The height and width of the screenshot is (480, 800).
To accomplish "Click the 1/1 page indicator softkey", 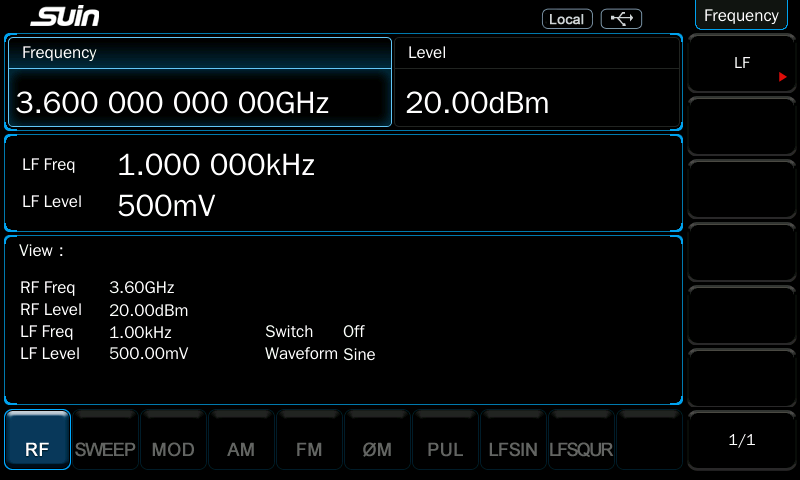I will (741, 440).
